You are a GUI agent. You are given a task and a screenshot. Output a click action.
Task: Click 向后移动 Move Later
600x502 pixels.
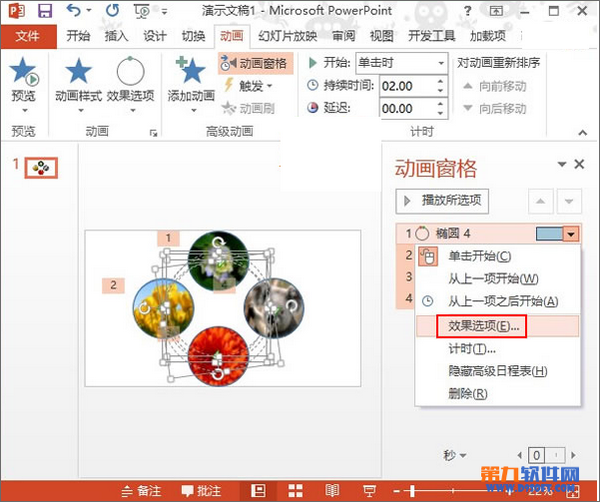(495, 109)
